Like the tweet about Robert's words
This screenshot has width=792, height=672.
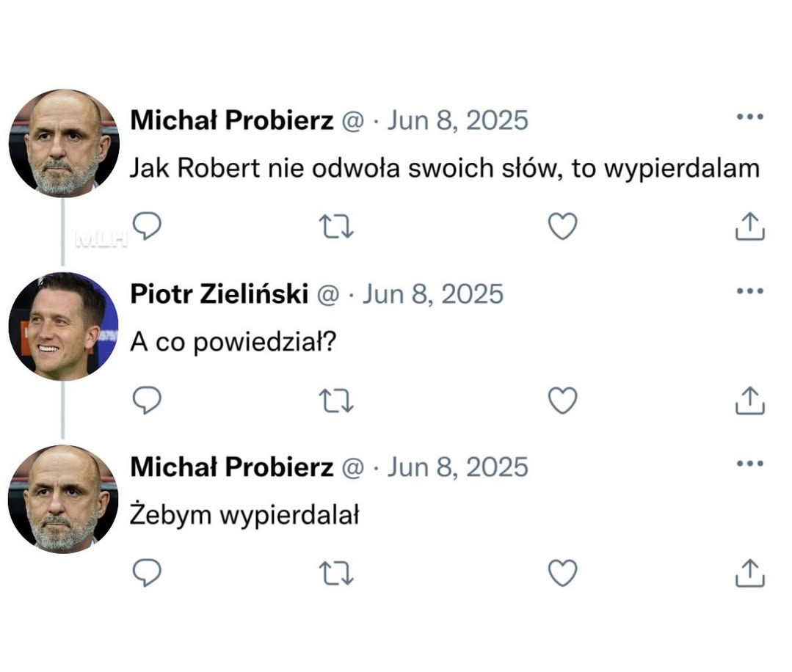pyautogui.click(x=563, y=227)
